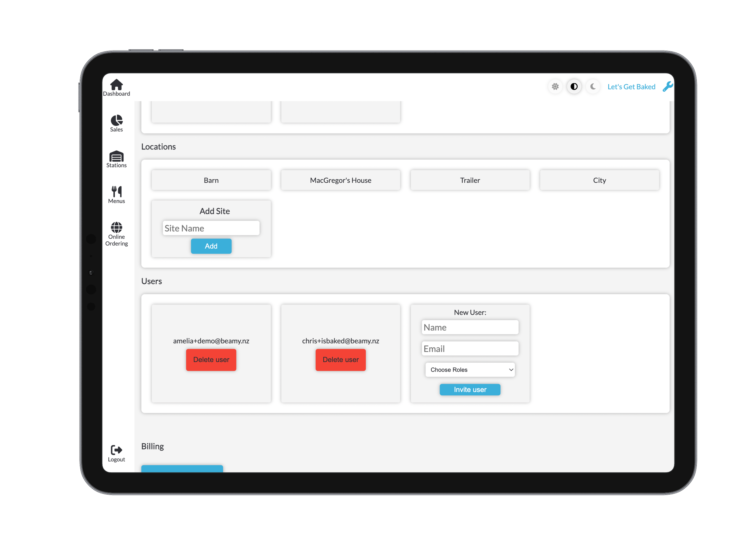Toggle dark mode with the moon icon
The image size is (756, 534).
pyautogui.click(x=593, y=87)
